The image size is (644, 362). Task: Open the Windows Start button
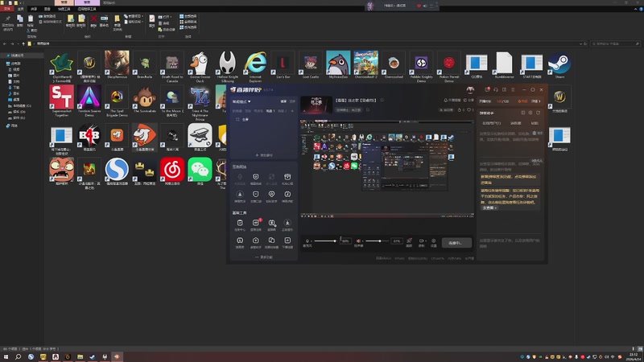(x=6, y=356)
